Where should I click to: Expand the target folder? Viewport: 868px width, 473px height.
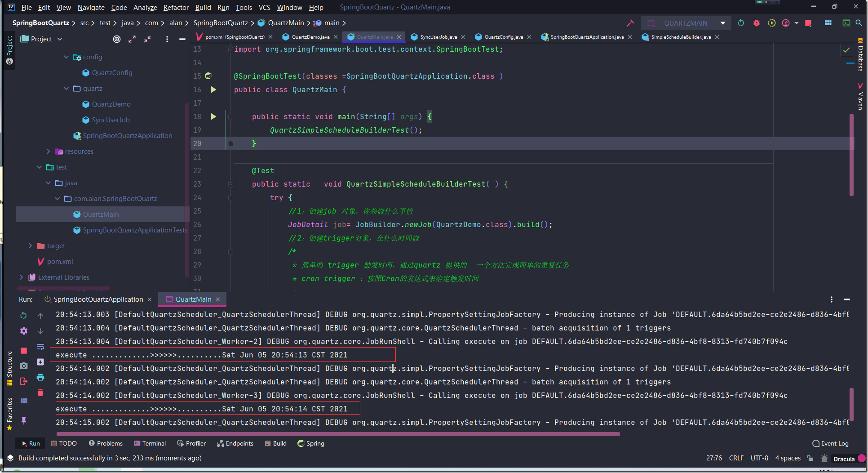(x=30, y=246)
